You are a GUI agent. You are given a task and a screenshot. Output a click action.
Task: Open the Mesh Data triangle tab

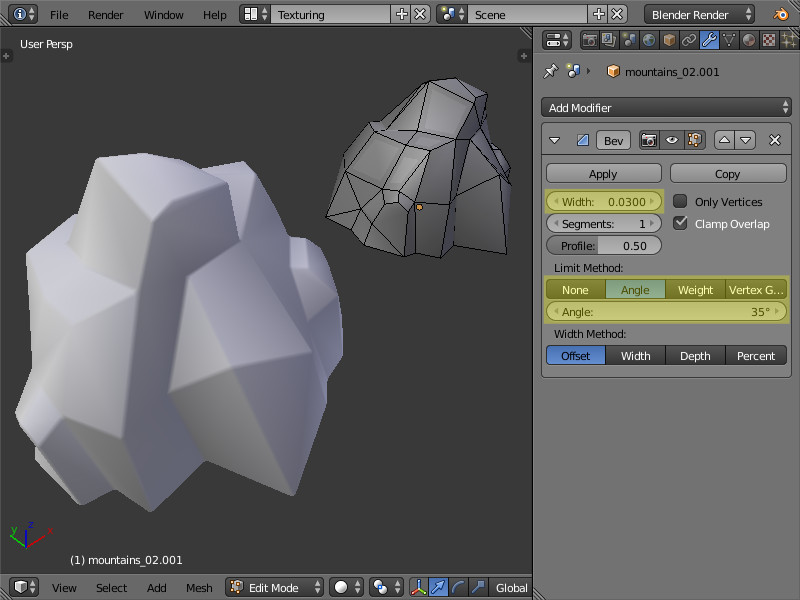pos(729,41)
